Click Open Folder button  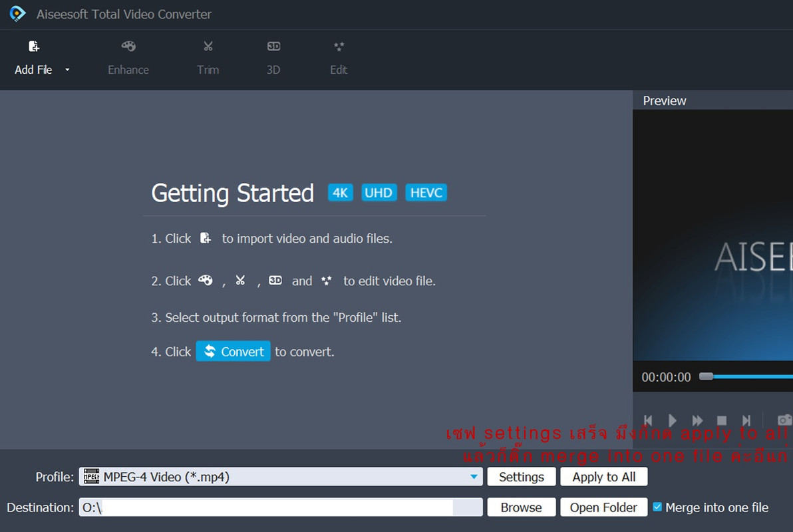tap(604, 507)
